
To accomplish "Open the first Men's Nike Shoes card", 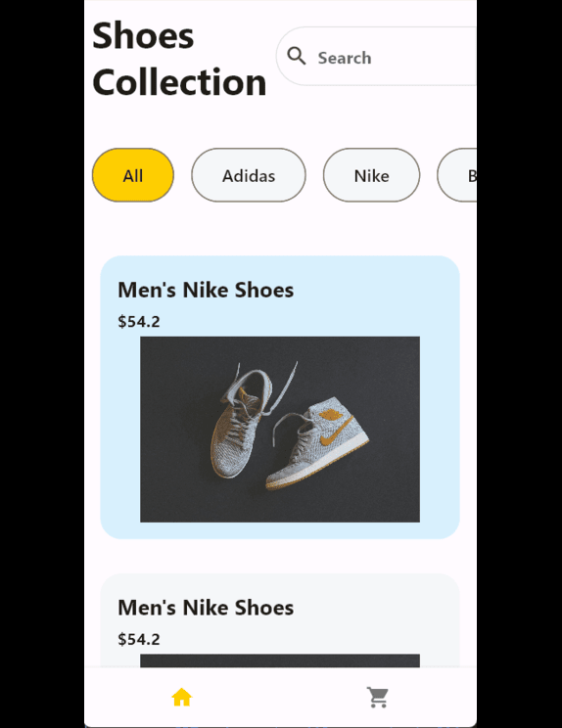I will pos(280,397).
